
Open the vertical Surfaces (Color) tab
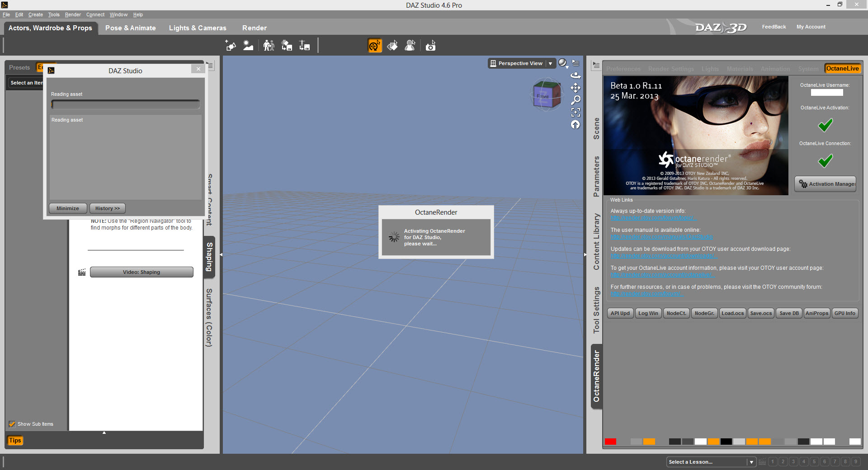pos(209,318)
